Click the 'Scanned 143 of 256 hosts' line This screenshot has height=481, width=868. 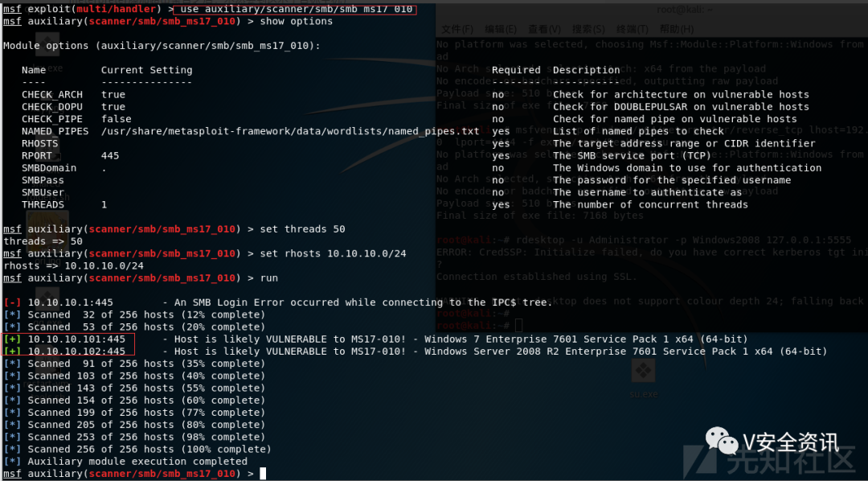pos(134,388)
